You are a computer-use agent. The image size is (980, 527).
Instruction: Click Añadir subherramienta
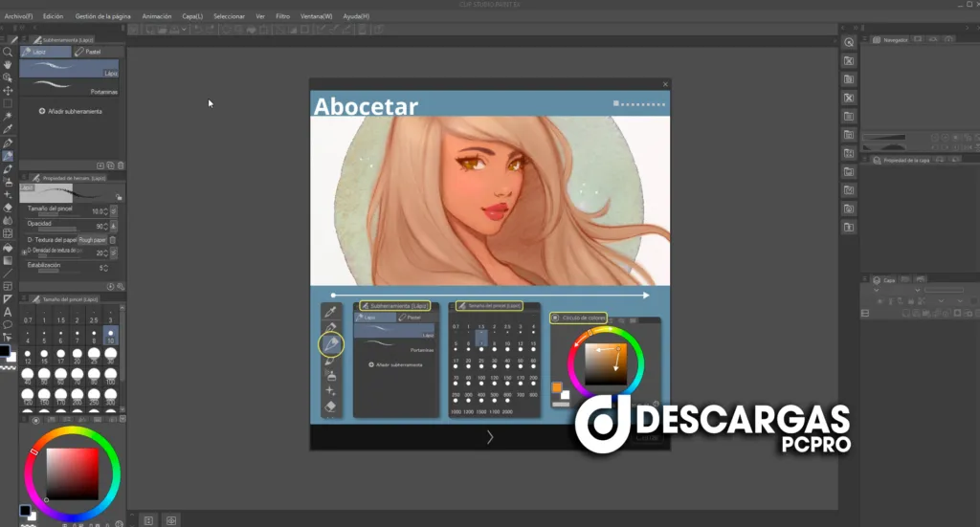coord(70,111)
